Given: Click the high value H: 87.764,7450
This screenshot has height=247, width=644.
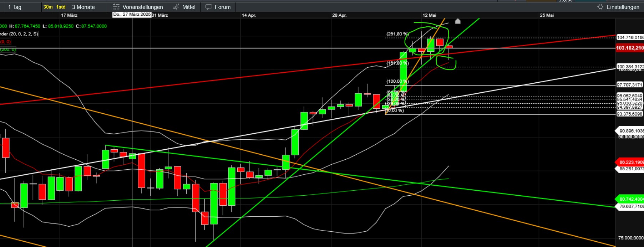Looking at the screenshot, I should click(25, 26).
